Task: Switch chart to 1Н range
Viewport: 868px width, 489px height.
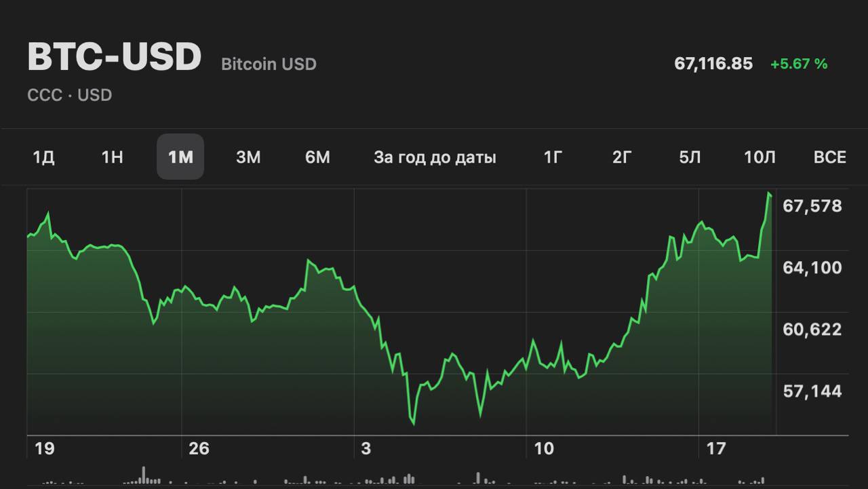Action: tap(112, 157)
